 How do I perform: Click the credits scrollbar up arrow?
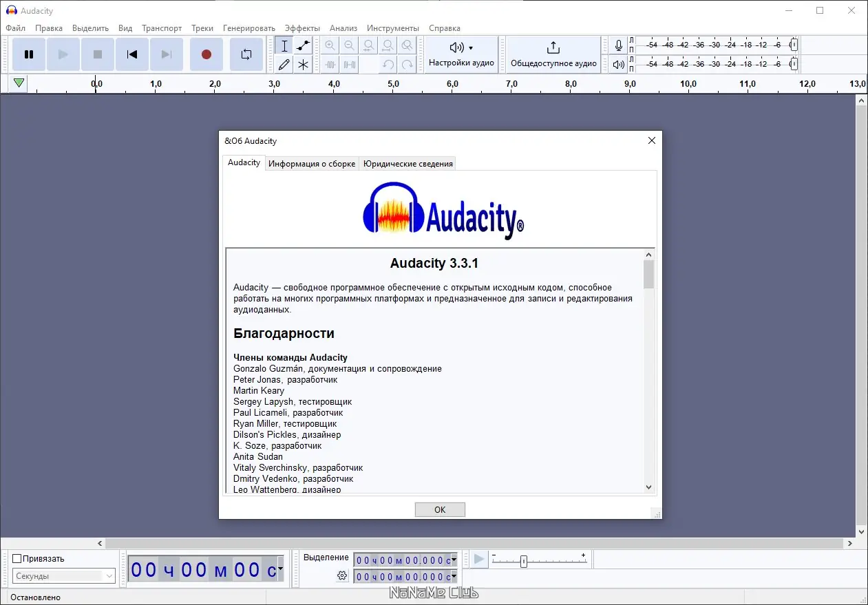(x=648, y=254)
